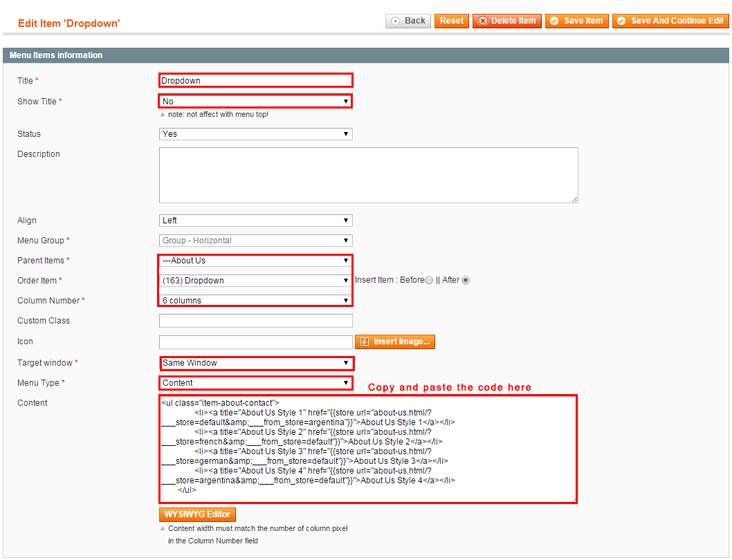The image size is (732, 560).
Task: Click the 'Menu Type' field label
Action: (38, 383)
